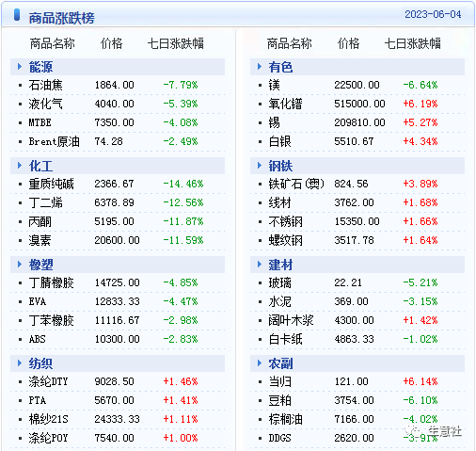This screenshot has width=476, height=451.
Task: Select commodity 当归
Action: (x=279, y=381)
